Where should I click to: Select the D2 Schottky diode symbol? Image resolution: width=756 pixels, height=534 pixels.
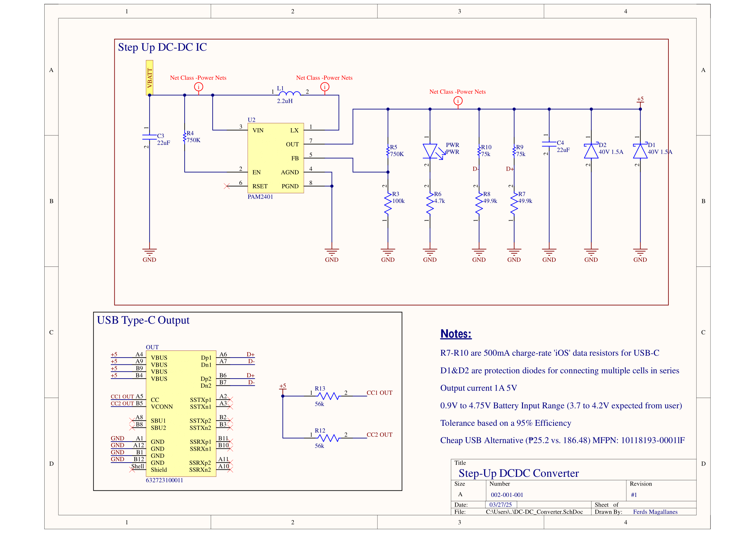pyautogui.click(x=591, y=152)
